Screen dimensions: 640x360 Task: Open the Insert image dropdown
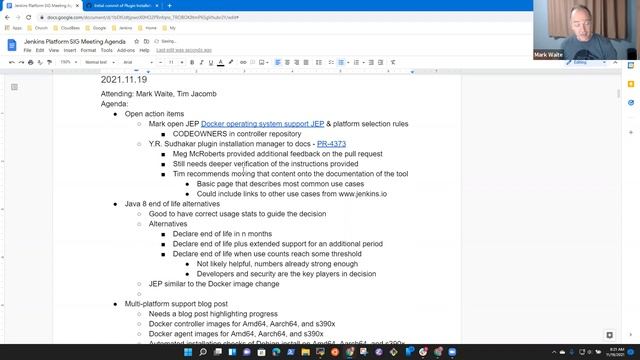coord(264,62)
